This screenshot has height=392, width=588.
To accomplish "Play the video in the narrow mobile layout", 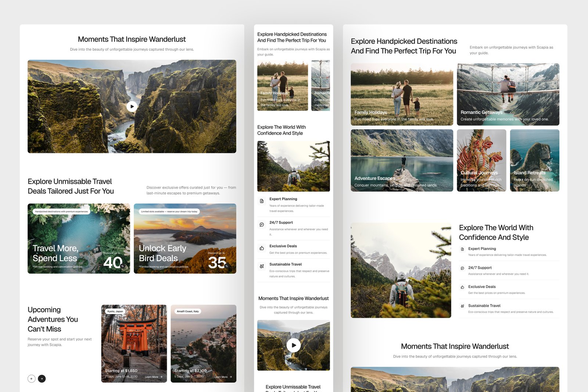I will pyautogui.click(x=293, y=345).
